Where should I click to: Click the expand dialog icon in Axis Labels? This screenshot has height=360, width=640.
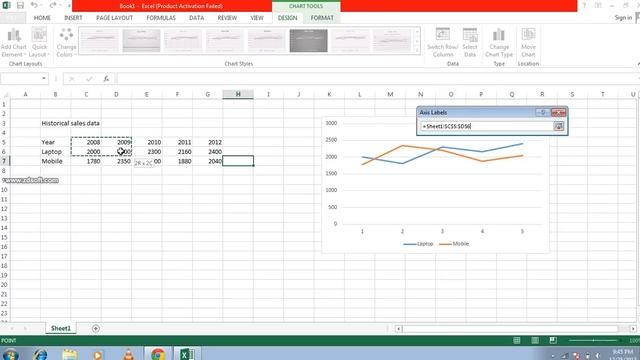pyautogui.click(x=558, y=127)
